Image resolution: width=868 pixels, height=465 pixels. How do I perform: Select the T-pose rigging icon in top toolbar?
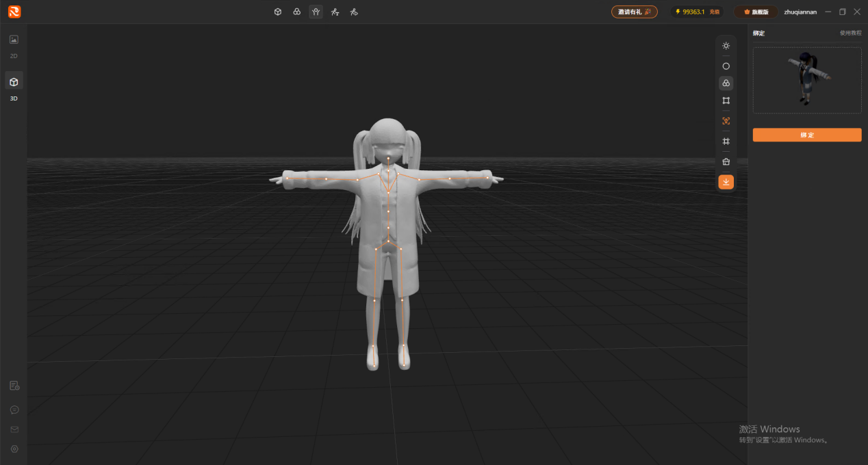tap(316, 12)
